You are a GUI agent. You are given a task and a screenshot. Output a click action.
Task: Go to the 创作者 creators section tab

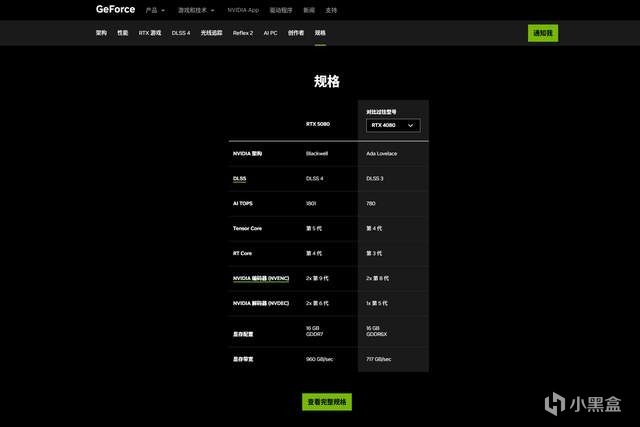click(x=296, y=33)
